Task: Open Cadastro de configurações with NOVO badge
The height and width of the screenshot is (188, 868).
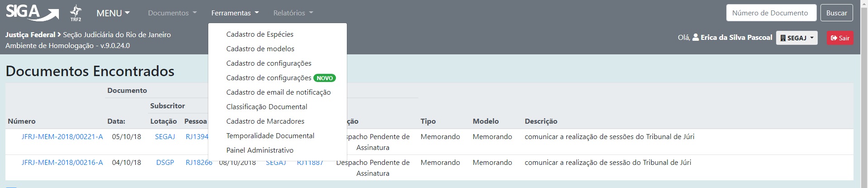Action: coord(269,78)
